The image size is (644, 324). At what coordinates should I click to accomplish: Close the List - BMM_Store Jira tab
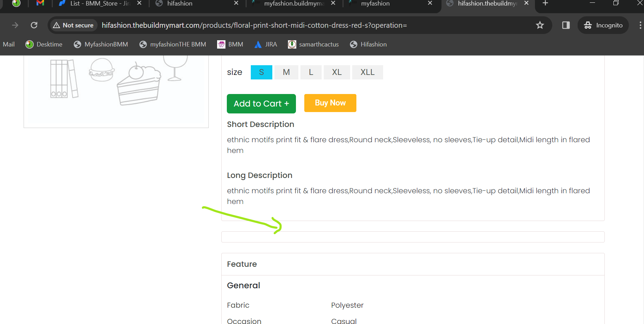(x=139, y=3)
